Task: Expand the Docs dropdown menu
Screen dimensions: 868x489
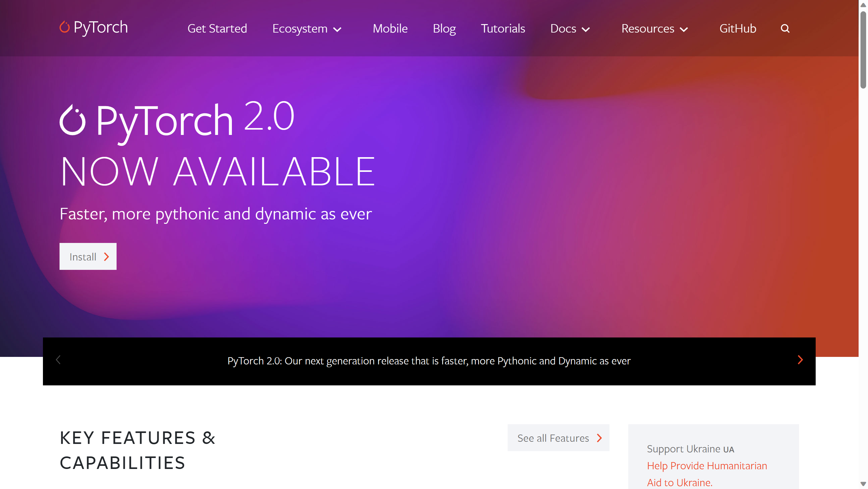Action: click(570, 28)
